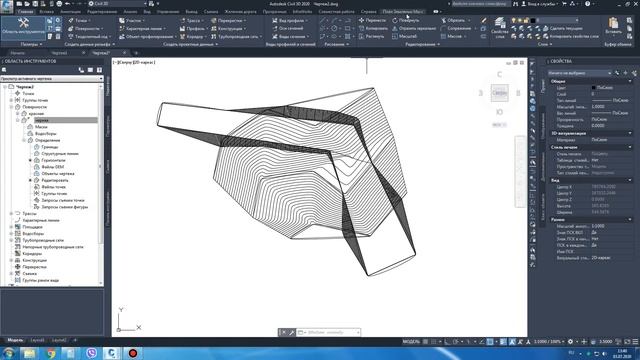
Task: Expand Создать проектные данные panel
Action: click(x=190, y=44)
